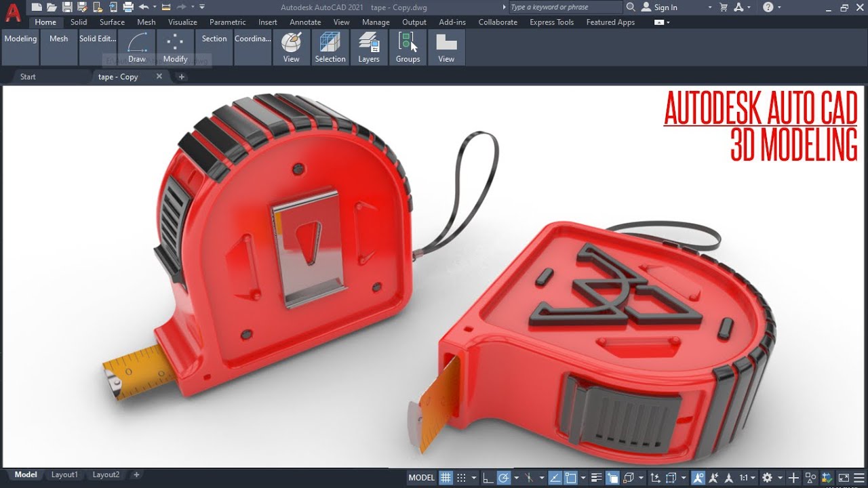The height and width of the screenshot is (488, 868).
Task: Open the Draw panel
Action: pos(137,47)
